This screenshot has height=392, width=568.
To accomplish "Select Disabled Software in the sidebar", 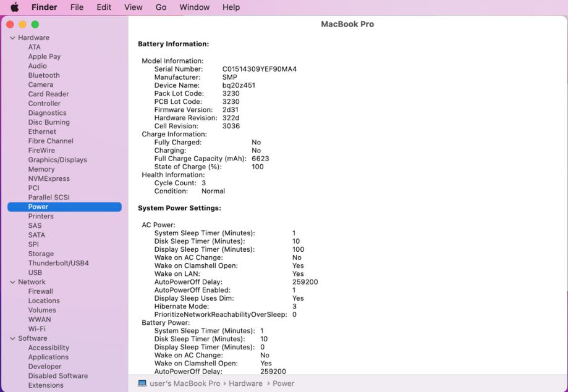I will click(58, 376).
